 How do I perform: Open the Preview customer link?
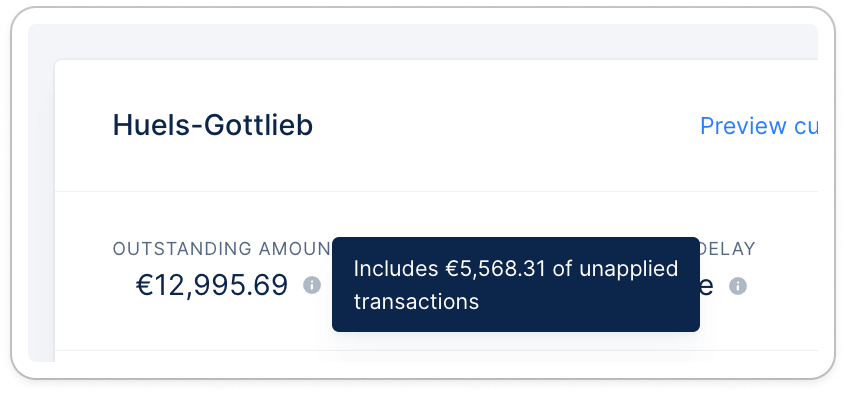[759, 126]
